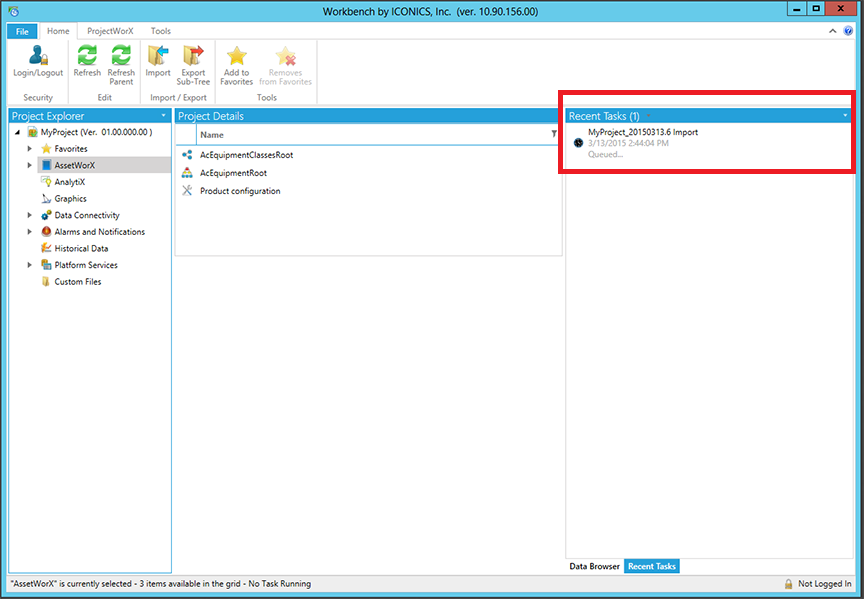Click the Refresh icon in Edit group
The height and width of the screenshot is (599, 864).
[x=87, y=58]
